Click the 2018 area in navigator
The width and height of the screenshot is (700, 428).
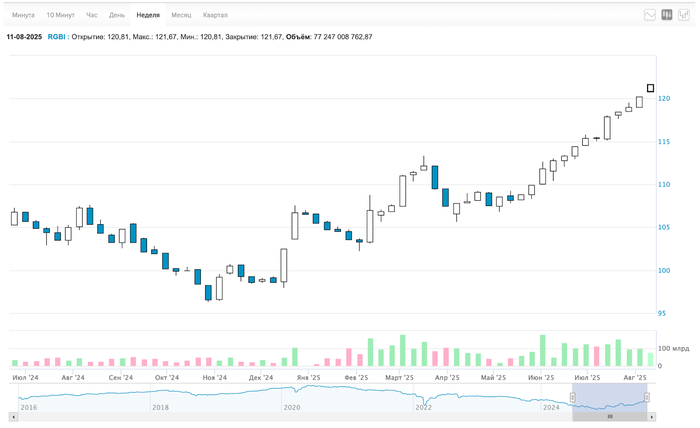[x=160, y=398]
